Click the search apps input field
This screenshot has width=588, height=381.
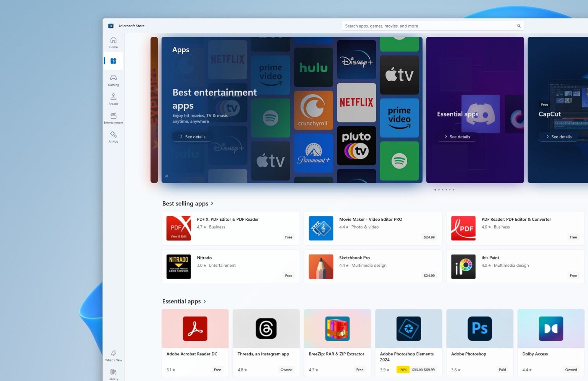click(x=421, y=26)
